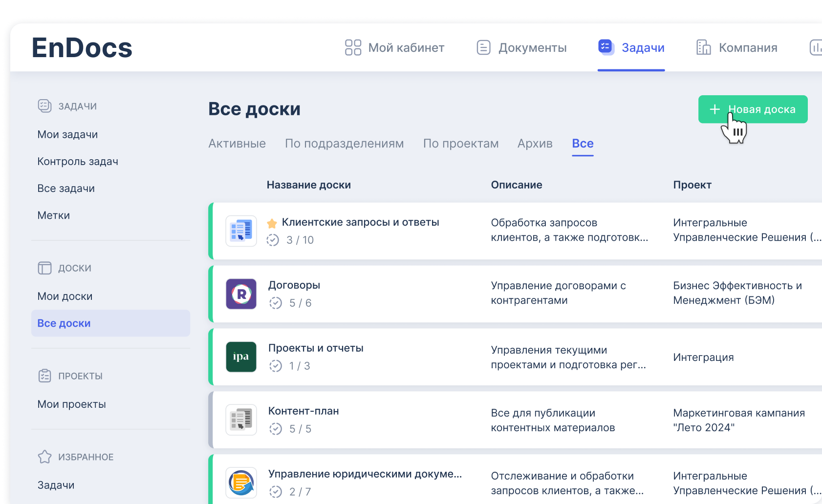Click the Клиентские запросы и ответы board icon
This screenshot has height=504, width=822.
(x=241, y=231)
